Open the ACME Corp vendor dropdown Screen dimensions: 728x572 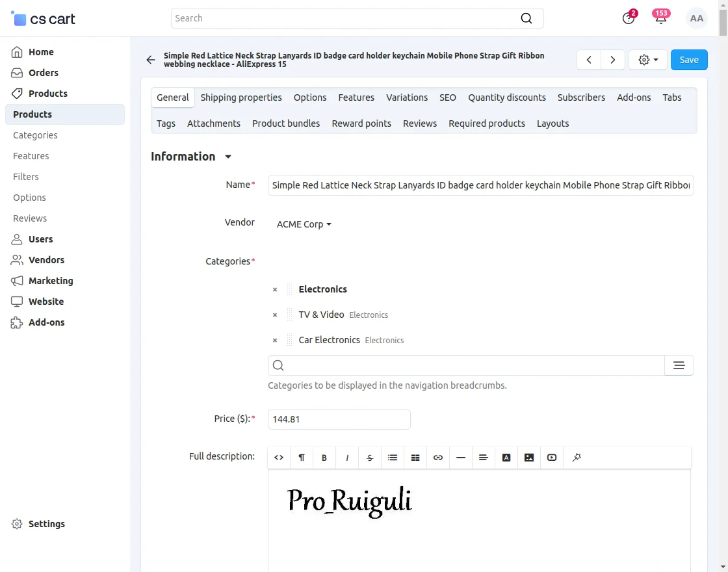pos(304,224)
